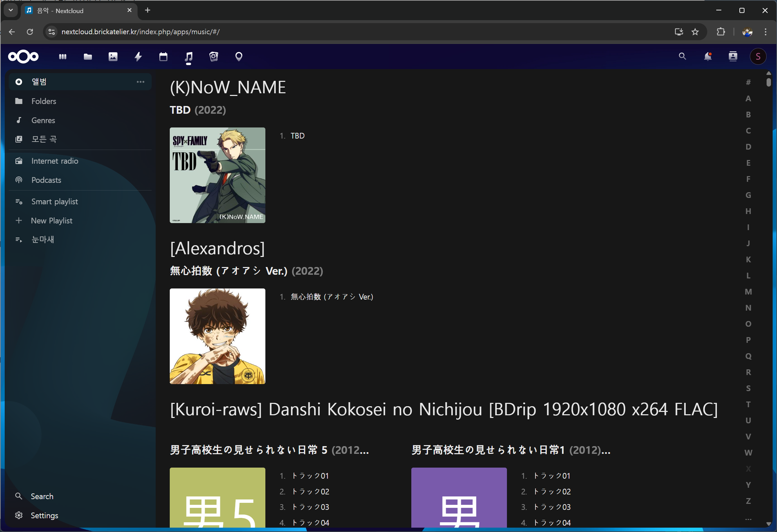Open the Maps location pin icon
The width and height of the screenshot is (777, 532).
239,57
